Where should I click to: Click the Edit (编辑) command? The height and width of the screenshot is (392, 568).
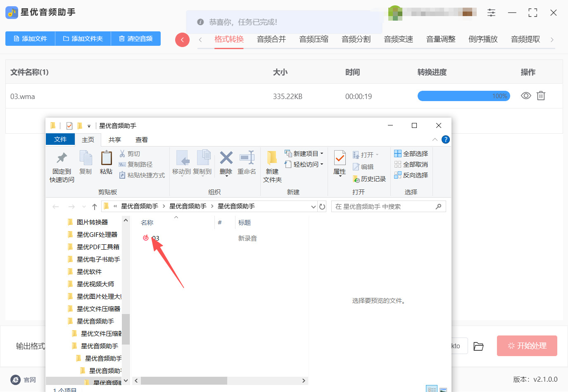[363, 167]
